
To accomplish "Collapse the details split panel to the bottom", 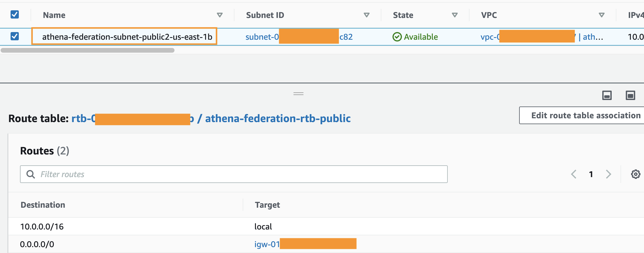I will coord(607,95).
